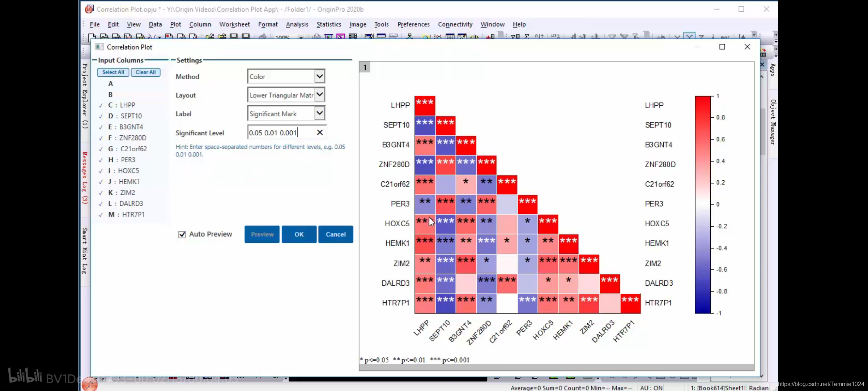This screenshot has height=391, width=868.
Task: Click the Set Column Values 123 icon
Action: click(555, 37)
